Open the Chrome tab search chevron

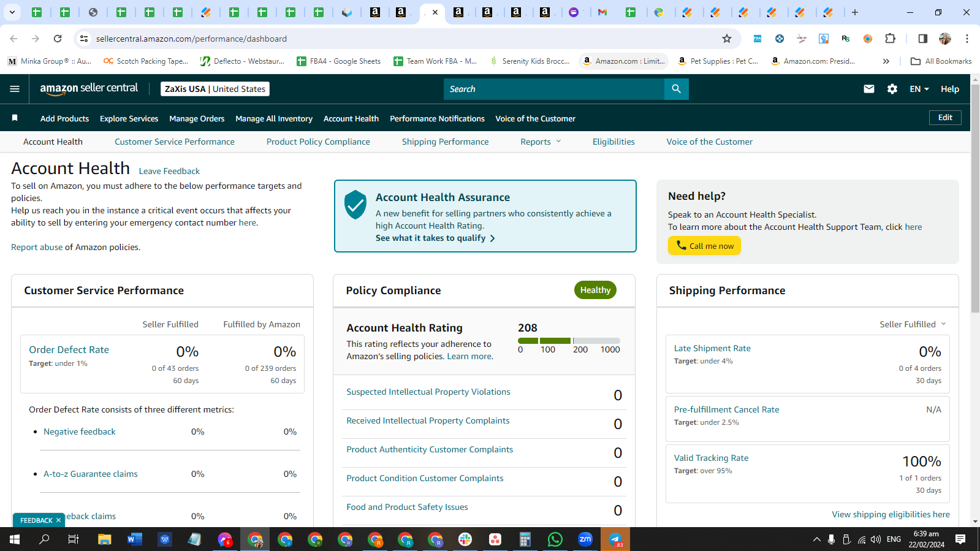[x=12, y=12]
